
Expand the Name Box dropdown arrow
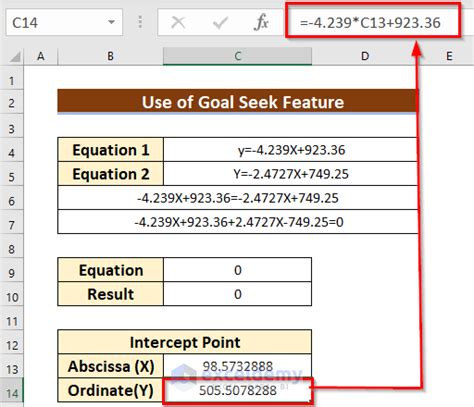pos(111,23)
